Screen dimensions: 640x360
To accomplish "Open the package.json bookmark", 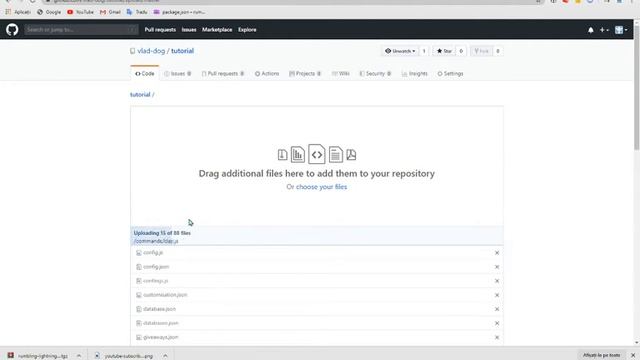I will pos(179,12).
